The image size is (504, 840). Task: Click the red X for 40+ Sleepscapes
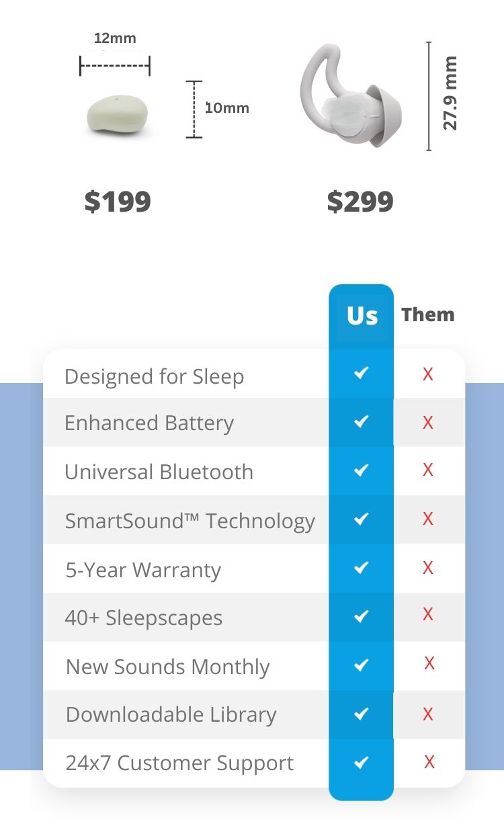pos(428,614)
